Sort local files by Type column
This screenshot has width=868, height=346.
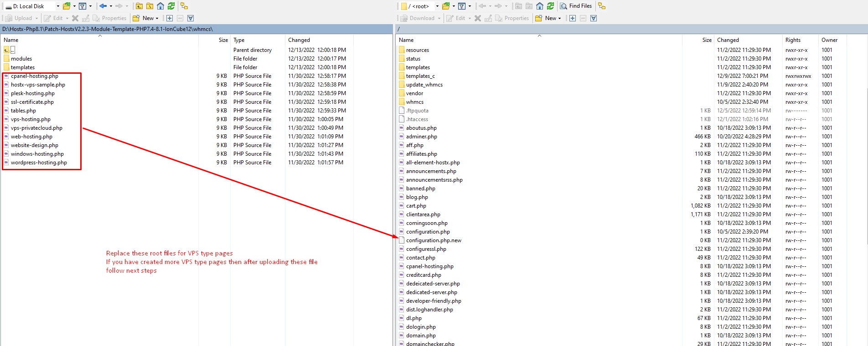pyautogui.click(x=239, y=40)
